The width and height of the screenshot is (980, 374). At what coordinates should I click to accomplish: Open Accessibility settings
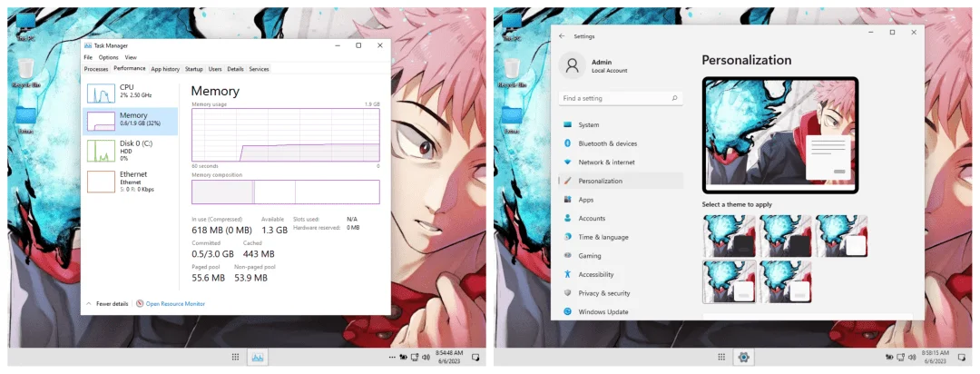[621, 274]
